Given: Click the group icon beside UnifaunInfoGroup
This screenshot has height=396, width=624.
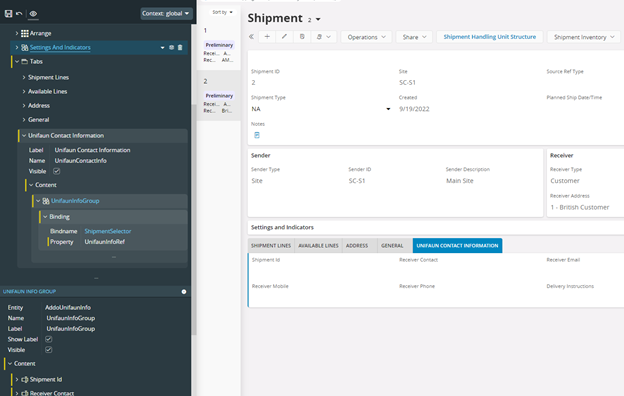Looking at the screenshot, I should 46,201.
